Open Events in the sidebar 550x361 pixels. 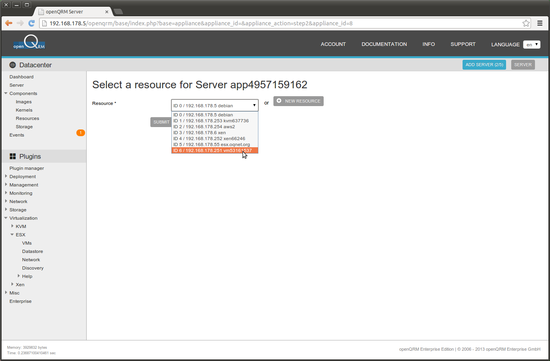click(x=17, y=135)
